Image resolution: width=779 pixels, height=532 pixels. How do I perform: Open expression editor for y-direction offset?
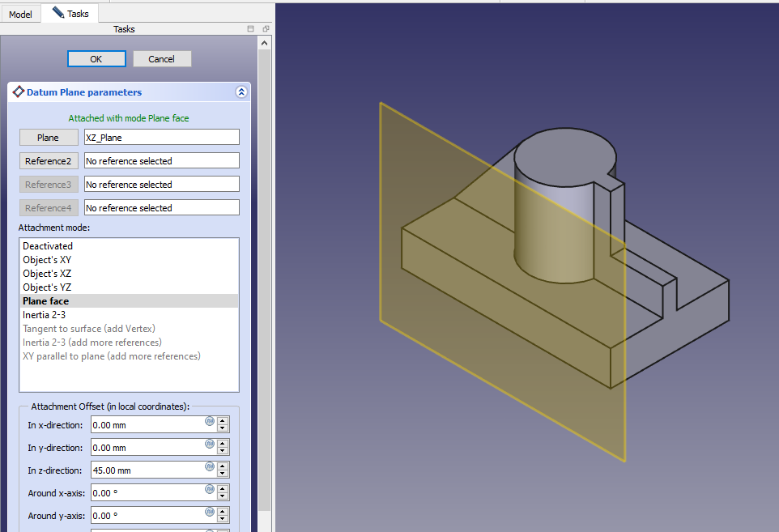(x=209, y=444)
